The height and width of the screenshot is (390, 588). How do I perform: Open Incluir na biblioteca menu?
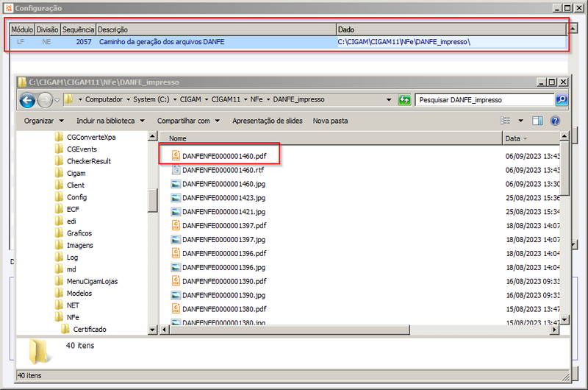point(110,121)
